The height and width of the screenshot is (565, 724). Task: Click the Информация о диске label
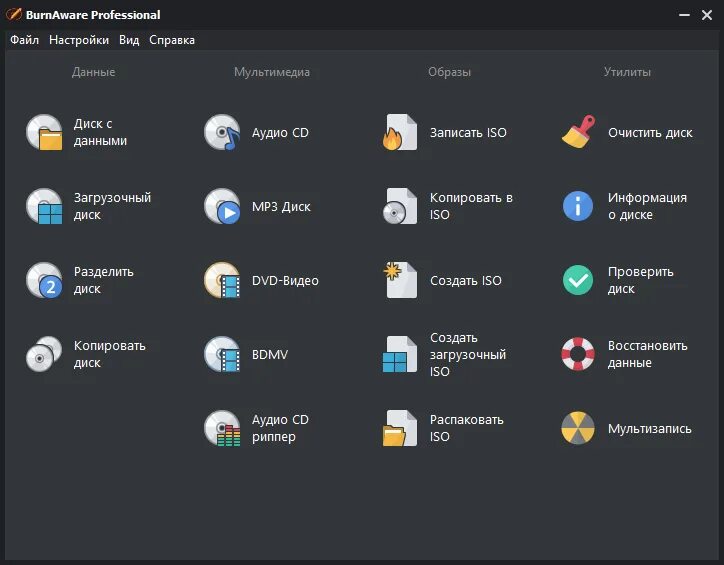[x=647, y=206]
